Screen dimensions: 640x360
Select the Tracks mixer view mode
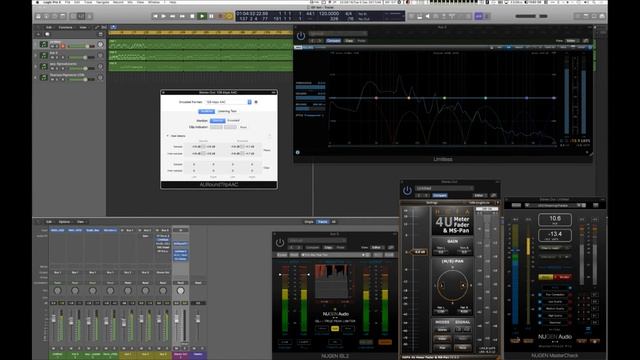point(322,222)
